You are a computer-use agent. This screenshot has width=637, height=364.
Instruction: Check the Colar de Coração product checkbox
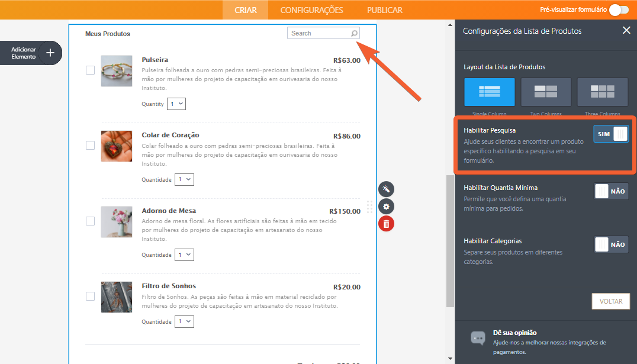pos(90,146)
